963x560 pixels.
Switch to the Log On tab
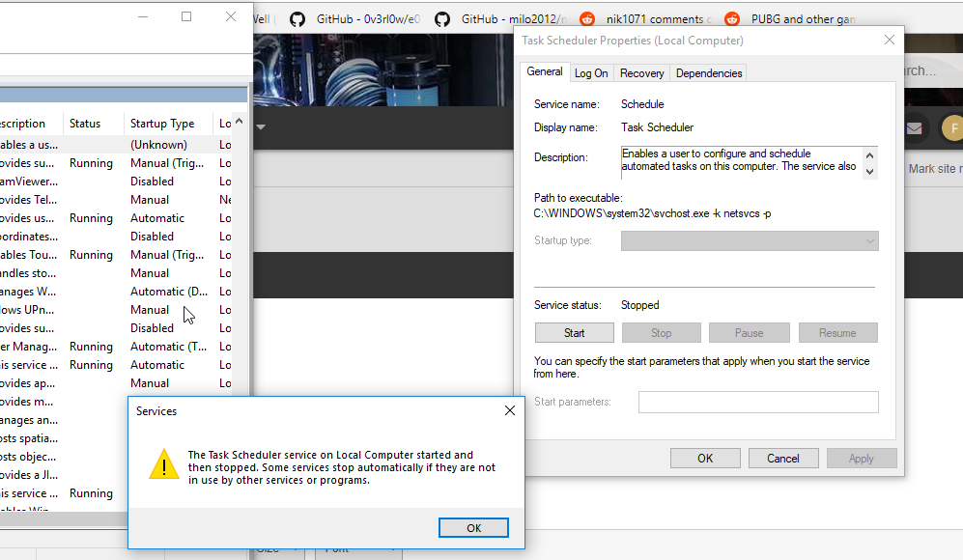(591, 72)
